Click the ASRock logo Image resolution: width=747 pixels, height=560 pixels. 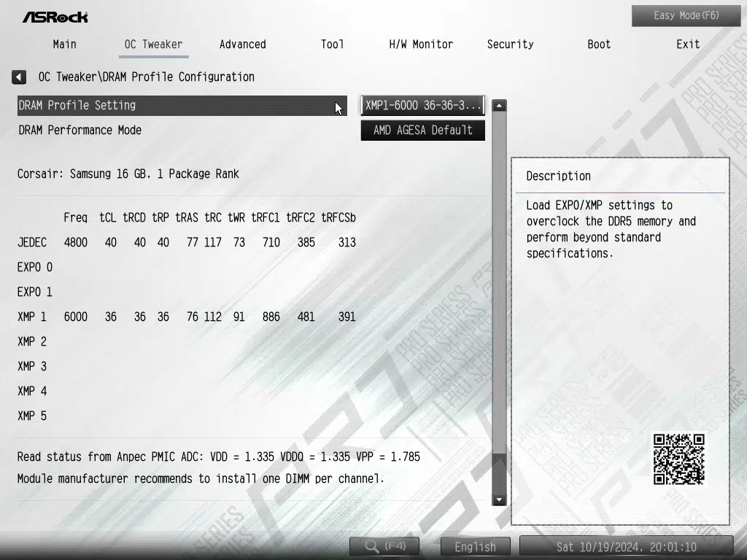coord(55,17)
